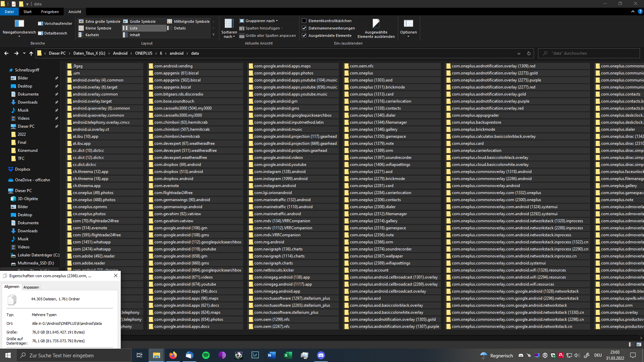Select folder com.evernote
Viewport: 644px width, 362px height.
(x=195, y=186)
